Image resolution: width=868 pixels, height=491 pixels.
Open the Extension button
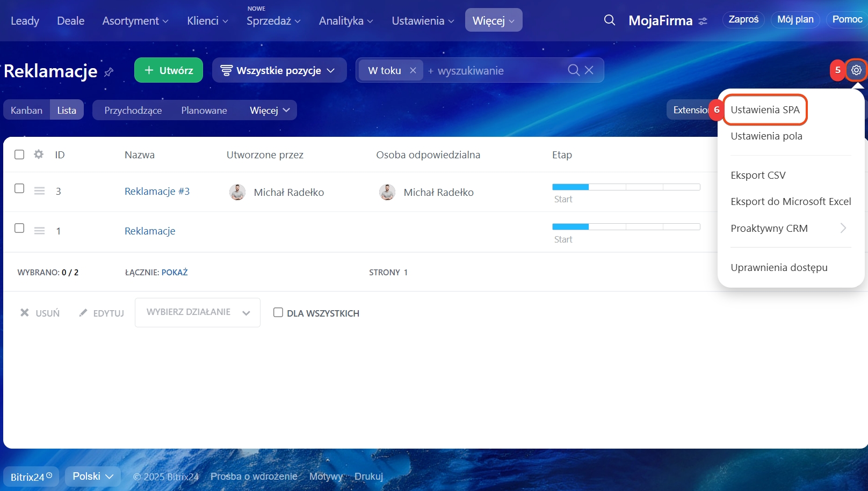tap(689, 110)
